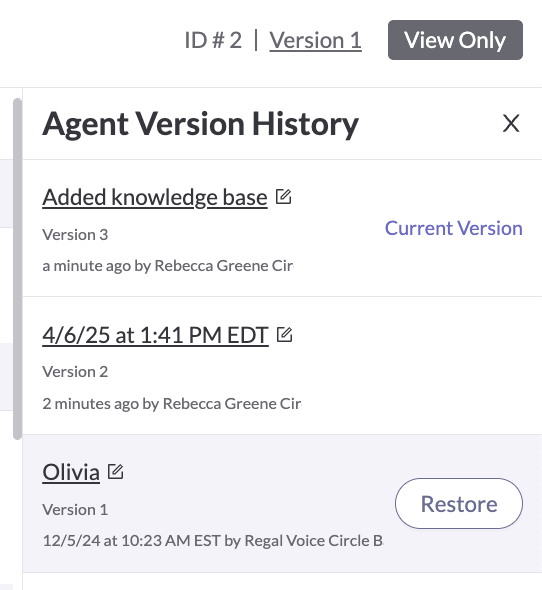Edit the Olivia version name
Viewport: 542px width, 590px height.
[116, 471]
